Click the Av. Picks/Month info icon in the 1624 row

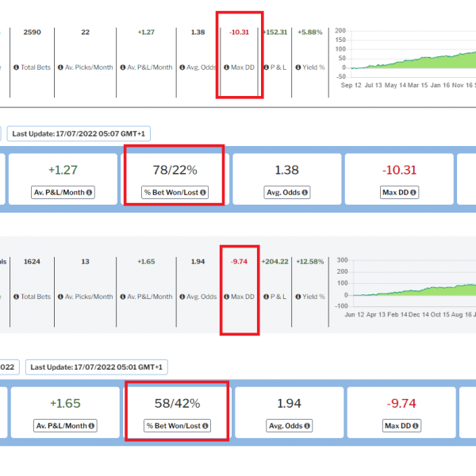pos(60,297)
